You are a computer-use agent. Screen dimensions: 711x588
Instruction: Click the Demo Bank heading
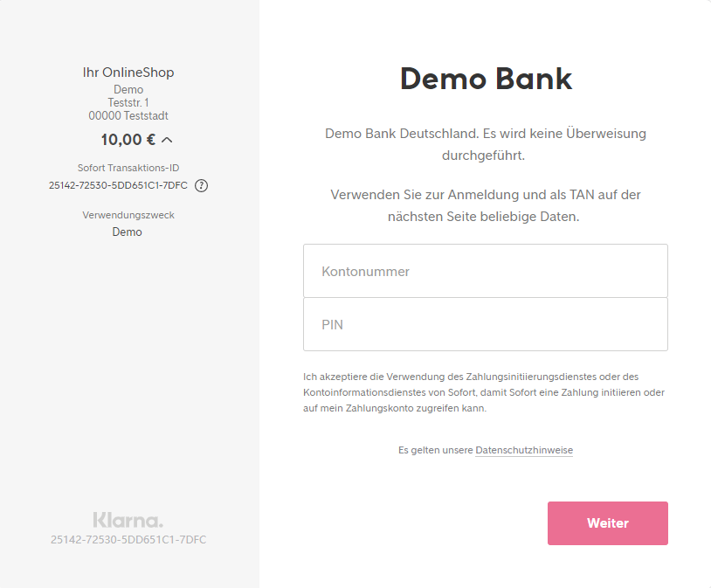tap(486, 79)
